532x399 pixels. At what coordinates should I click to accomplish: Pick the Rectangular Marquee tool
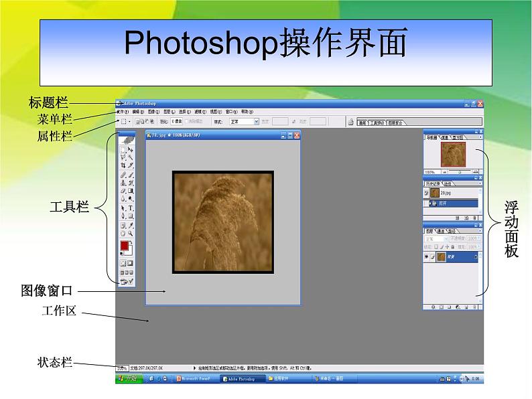pos(123,149)
